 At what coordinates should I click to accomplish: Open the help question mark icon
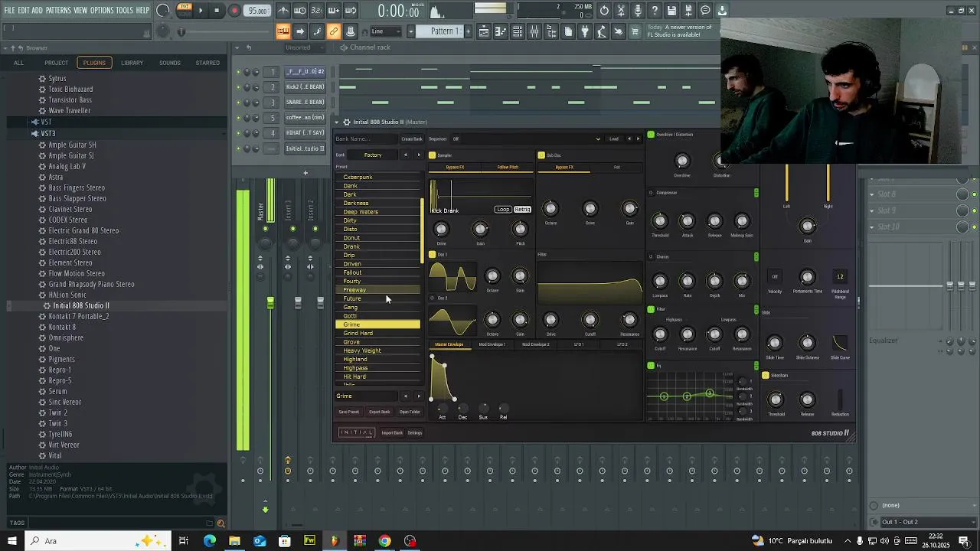click(655, 11)
